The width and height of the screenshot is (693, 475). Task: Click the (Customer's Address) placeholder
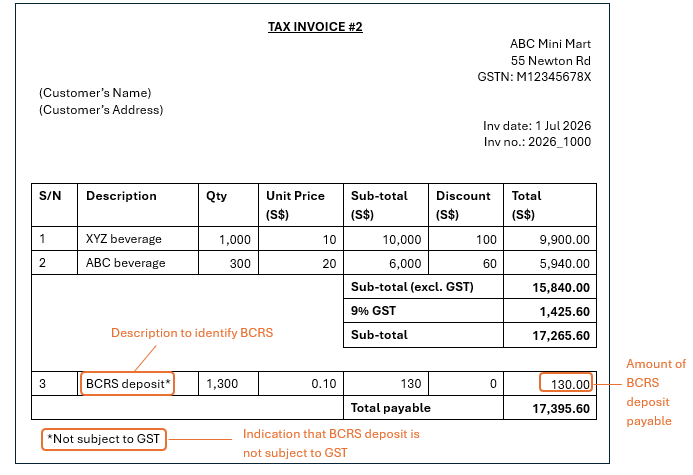(x=101, y=110)
